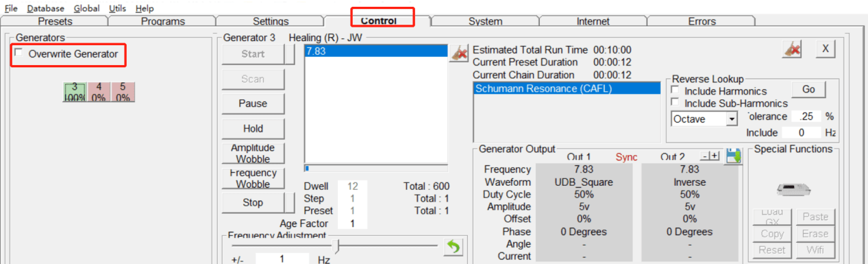The image size is (868, 264).
Task: Click the Preset value field
Action: click(352, 211)
